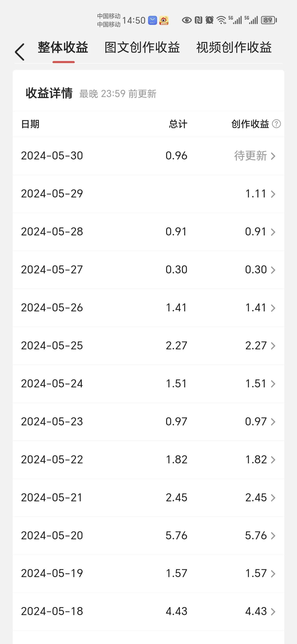Open the chevron next to 2.27 on 2024-05-25

273,346
